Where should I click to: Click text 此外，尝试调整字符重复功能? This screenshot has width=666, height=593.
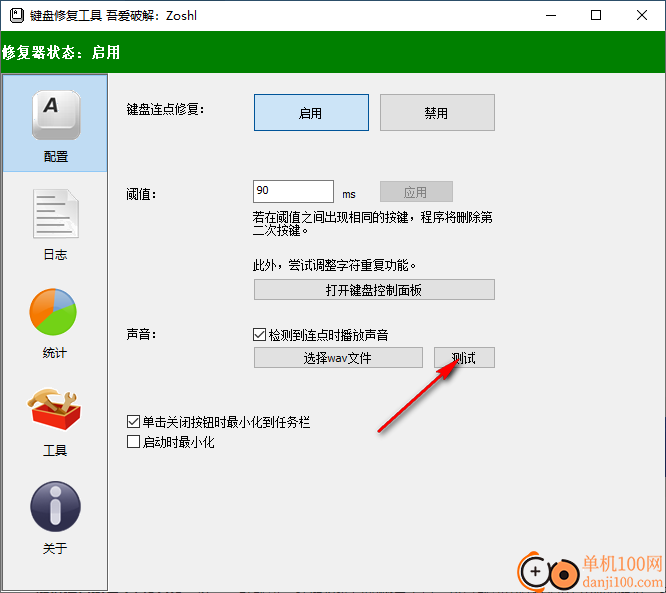(334, 265)
